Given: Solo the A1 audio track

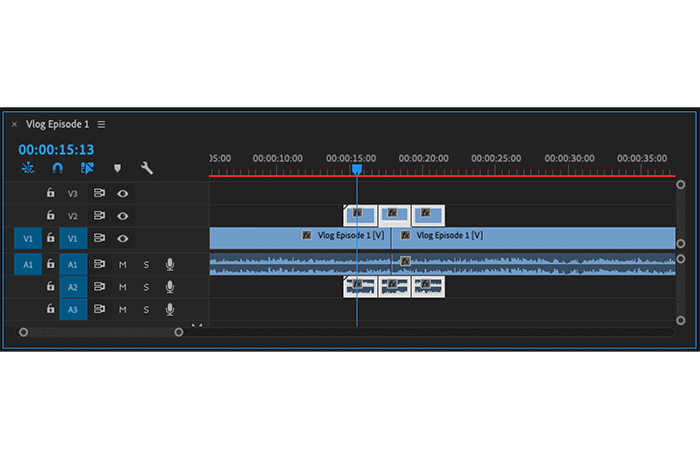Looking at the screenshot, I should (x=146, y=265).
